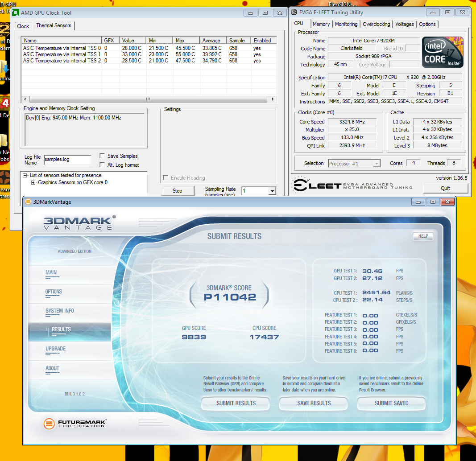Image resolution: width=476 pixels, height=461 pixels.
Task: Click the CPU score 17437
Action: coord(264,337)
